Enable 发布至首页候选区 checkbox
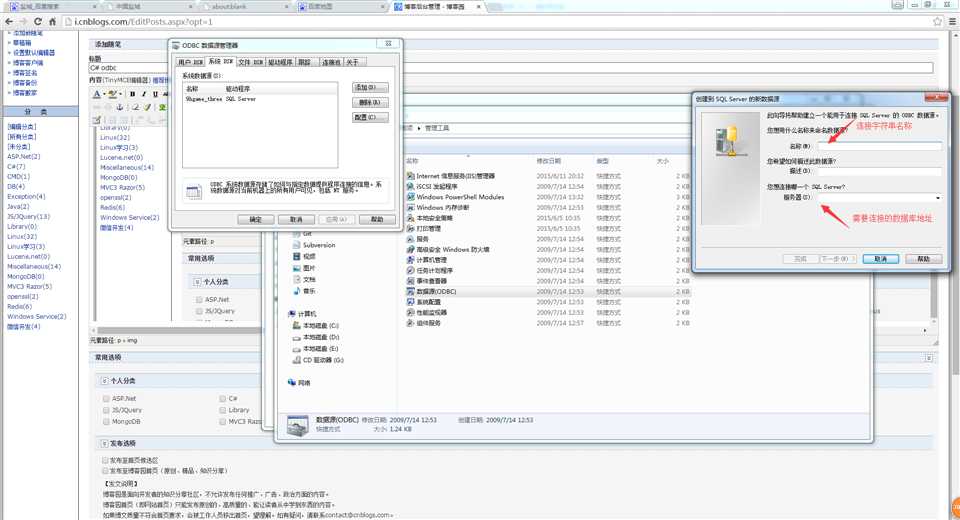The width and height of the screenshot is (960, 520). point(105,459)
